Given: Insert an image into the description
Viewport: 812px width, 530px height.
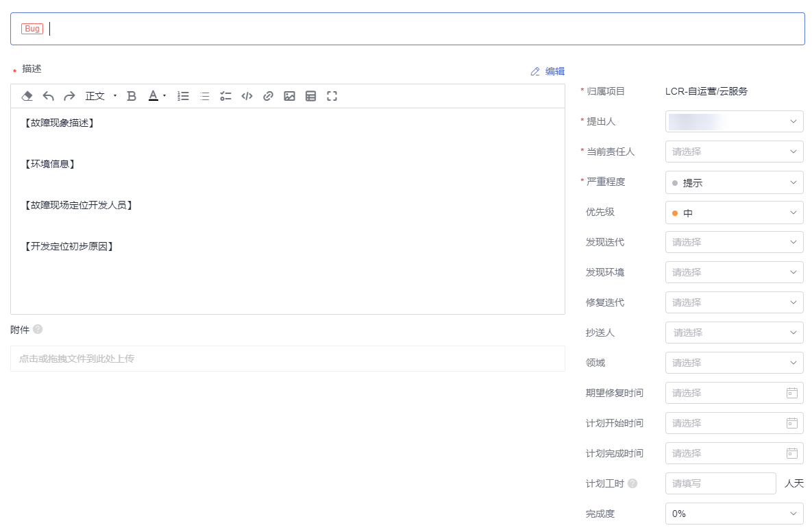Looking at the screenshot, I should pos(289,96).
